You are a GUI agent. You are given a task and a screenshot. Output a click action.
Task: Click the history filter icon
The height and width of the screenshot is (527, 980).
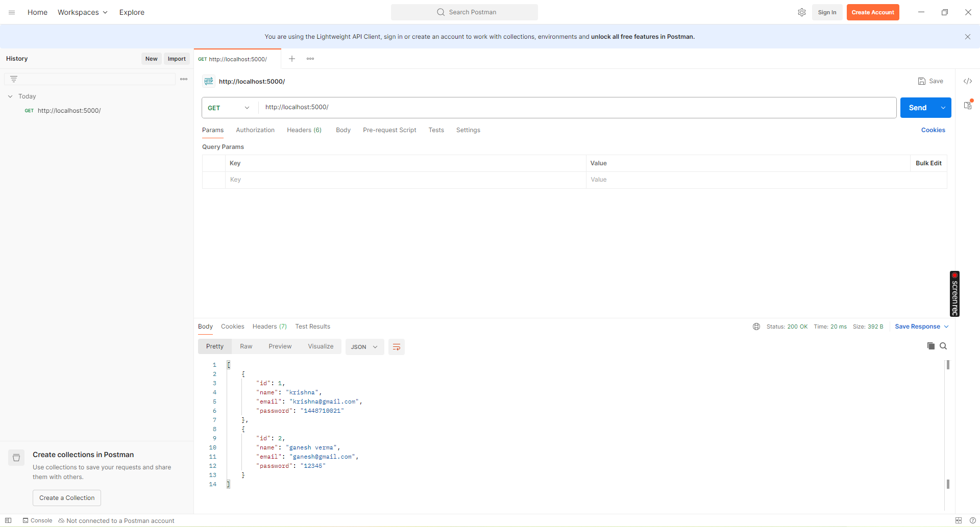point(14,79)
